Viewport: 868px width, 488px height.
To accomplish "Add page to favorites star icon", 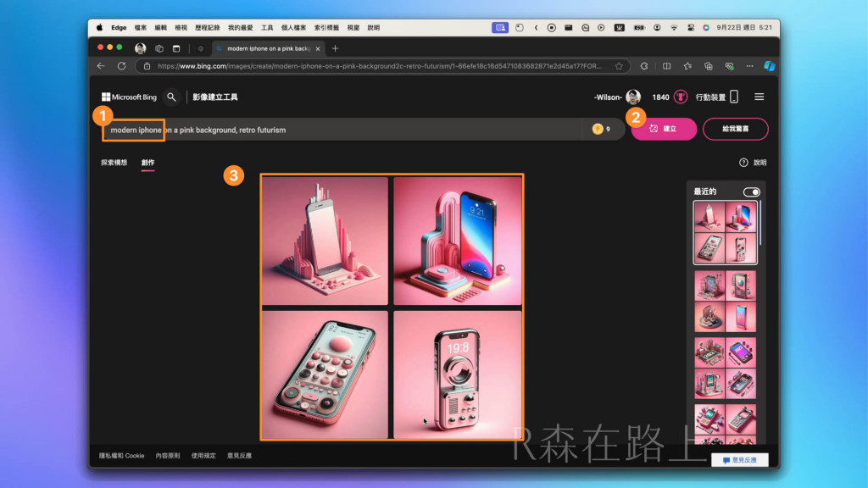I will [x=619, y=66].
